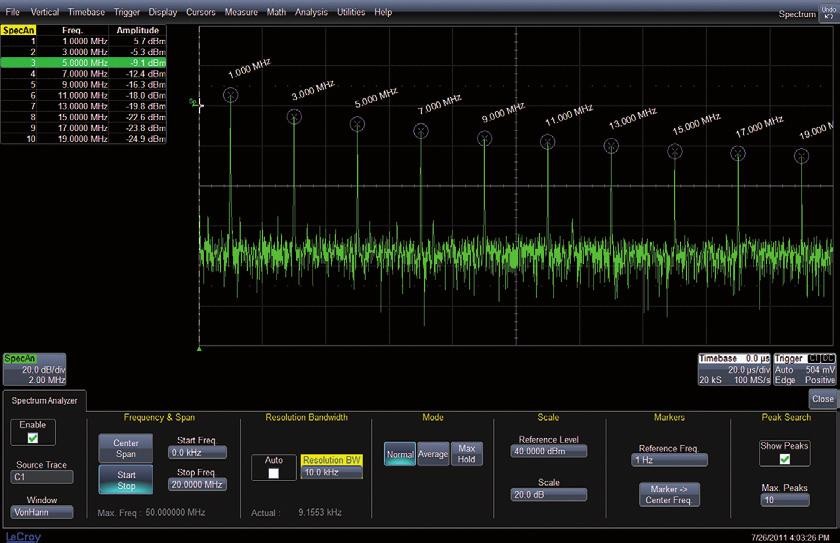Viewport: 840px width, 543px height.
Task: Toggle the Auto resolution bandwidth checkbox
Action: click(x=273, y=473)
